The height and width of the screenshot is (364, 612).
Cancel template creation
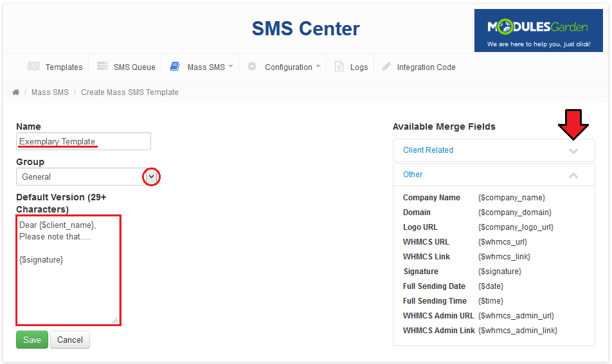(x=70, y=340)
